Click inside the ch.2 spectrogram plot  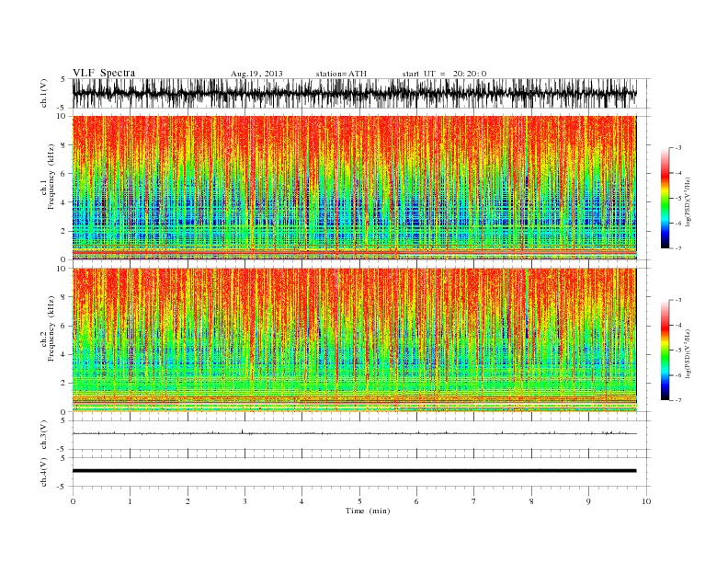354,340
